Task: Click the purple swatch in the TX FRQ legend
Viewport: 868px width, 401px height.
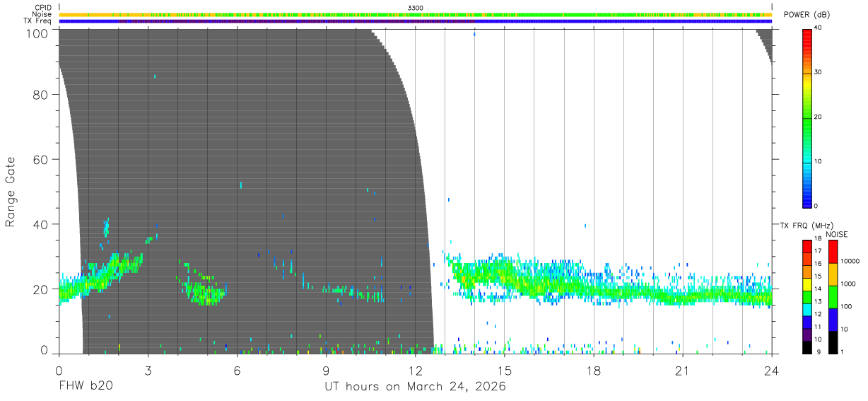Action: tap(807, 334)
